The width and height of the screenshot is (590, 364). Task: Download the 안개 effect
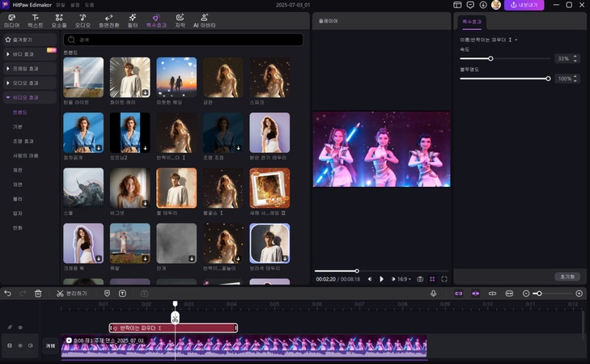coord(192,258)
